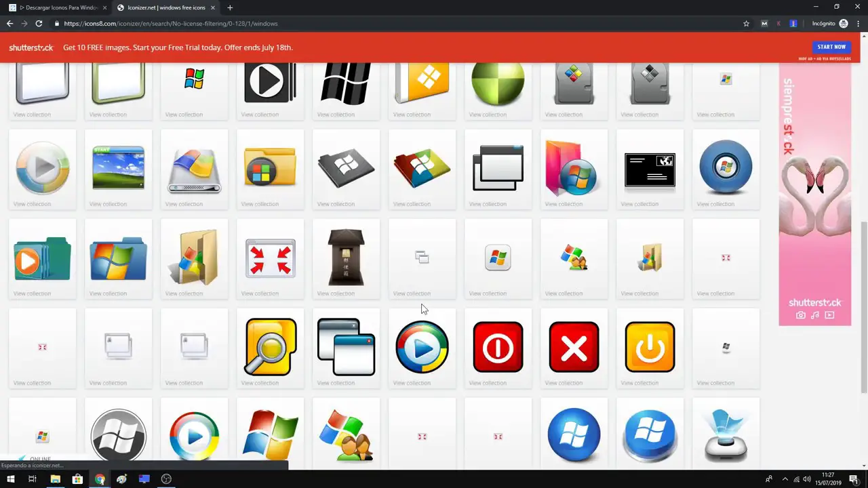Select the Windows logo hard drive icon

(x=194, y=170)
